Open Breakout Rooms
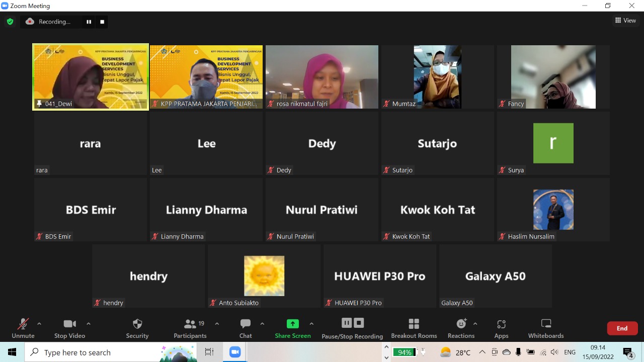Image resolution: width=644 pixels, height=362 pixels. (414, 328)
